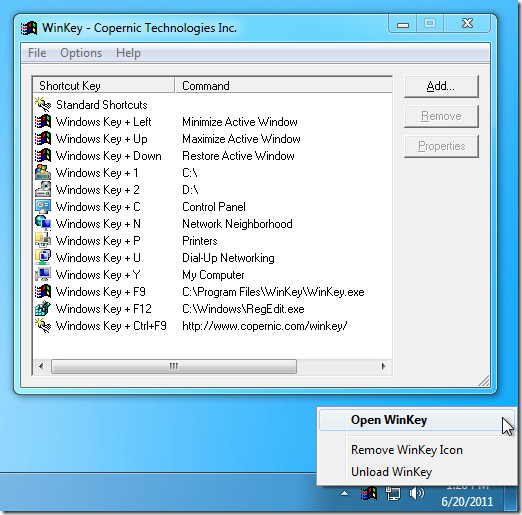Select the C:\Program Files\WinKey\WinKey.exe entry
Viewport: 522px width, 515px height.
coord(273,292)
